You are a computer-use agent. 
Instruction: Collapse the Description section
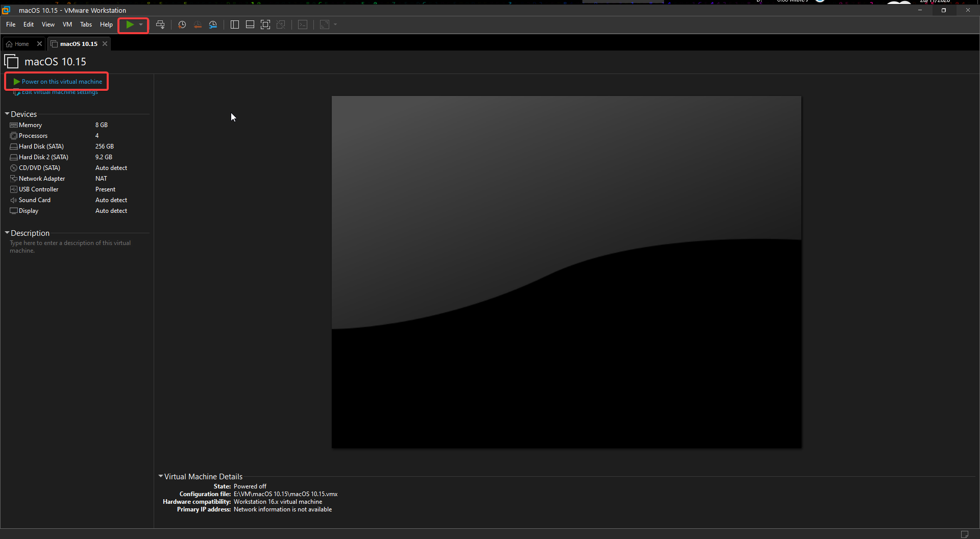point(7,233)
